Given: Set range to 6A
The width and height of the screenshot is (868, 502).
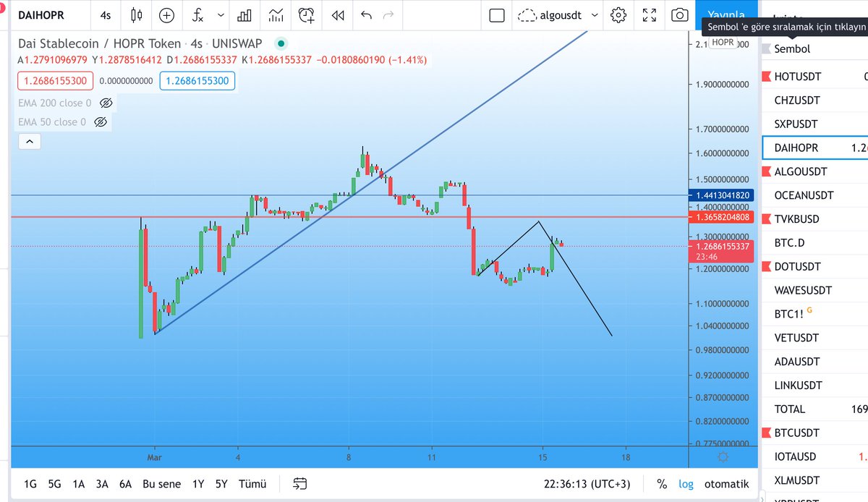Looking at the screenshot, I should tap(125, 484).
